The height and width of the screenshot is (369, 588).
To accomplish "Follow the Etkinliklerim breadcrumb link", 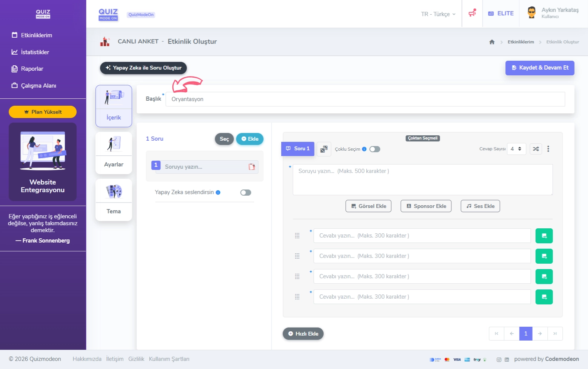I will 521,42.
